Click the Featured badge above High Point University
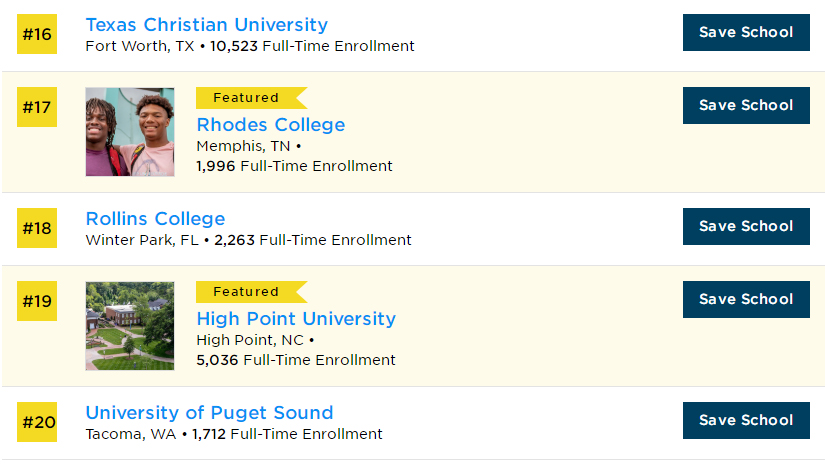 251,292
